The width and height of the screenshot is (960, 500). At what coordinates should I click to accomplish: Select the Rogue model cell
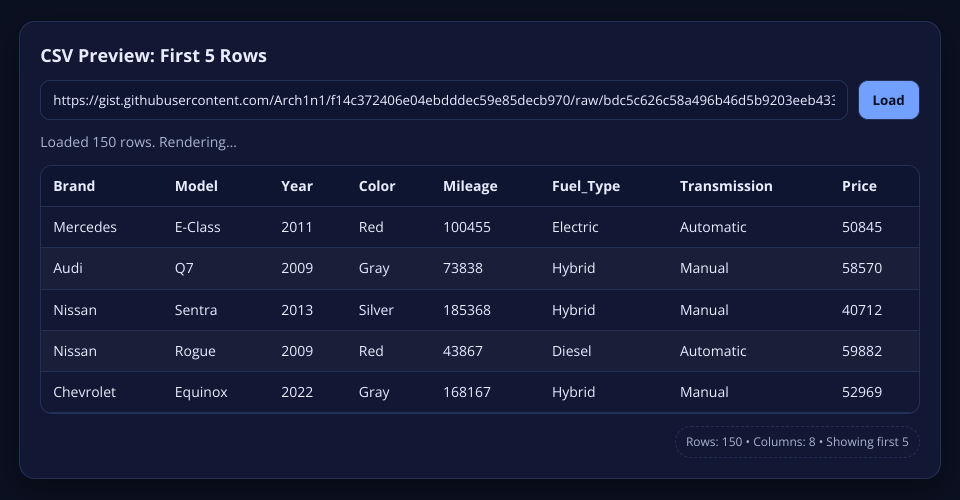point(195,351)
